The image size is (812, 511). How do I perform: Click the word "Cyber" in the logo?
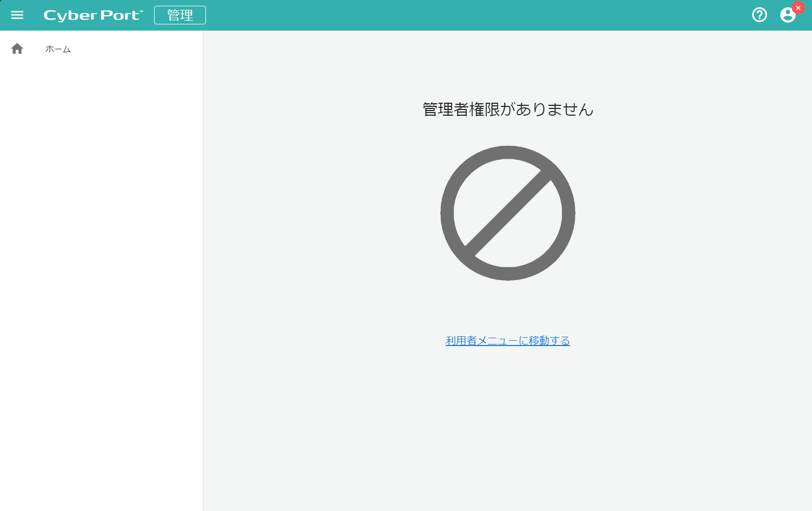70,16
